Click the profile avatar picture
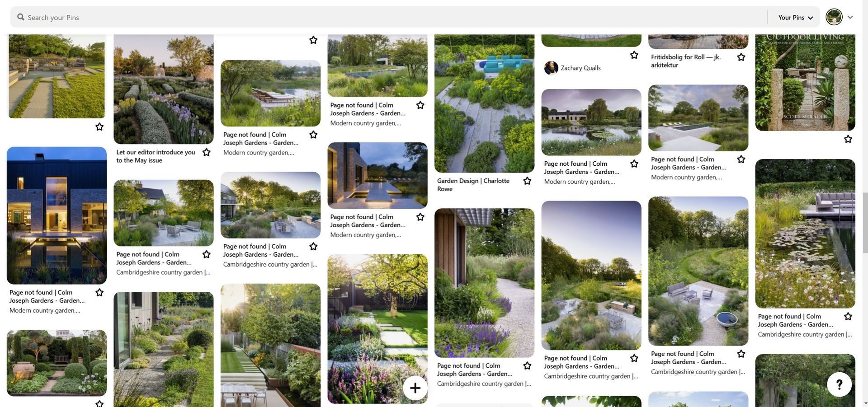This screenshot has height=407, width=868. 834,17
